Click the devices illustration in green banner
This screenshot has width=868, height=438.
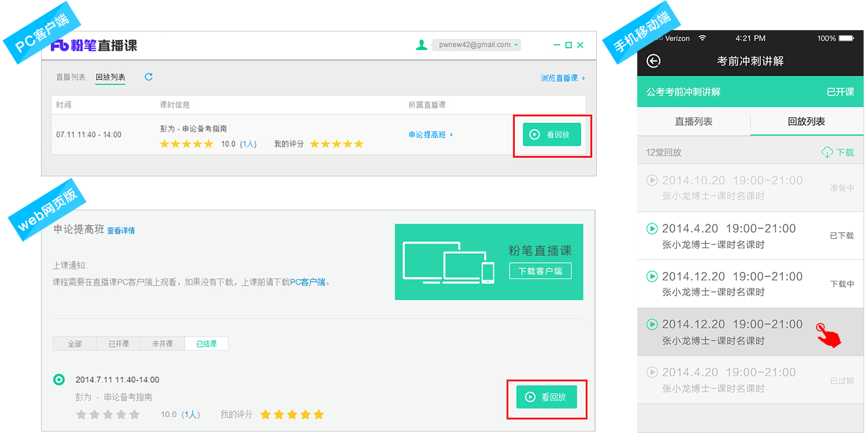[x=449, y=262]
